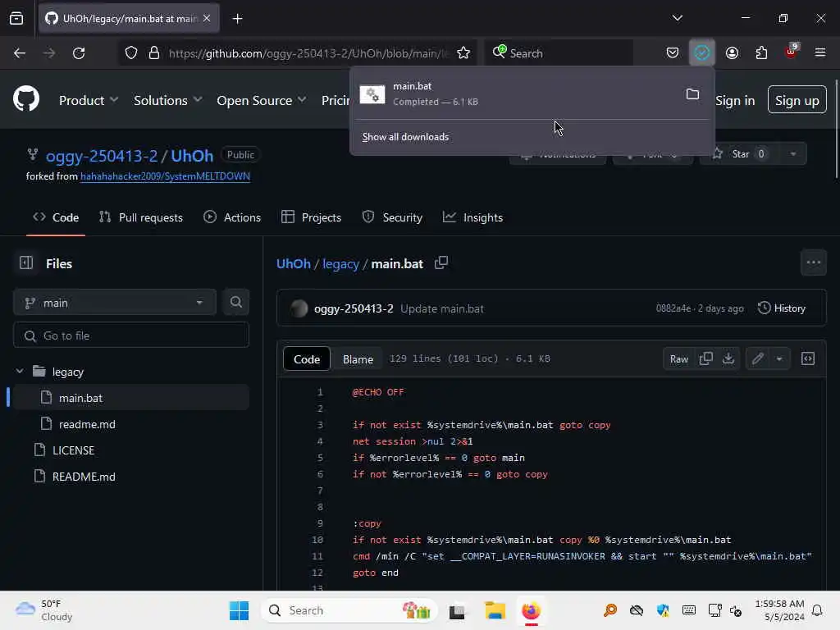Click the Raw button
Screen dimensions: 840x630
[678, 359]
